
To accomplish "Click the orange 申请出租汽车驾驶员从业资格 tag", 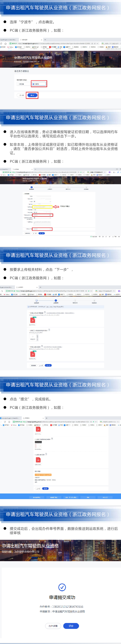I will pos(43,475).
